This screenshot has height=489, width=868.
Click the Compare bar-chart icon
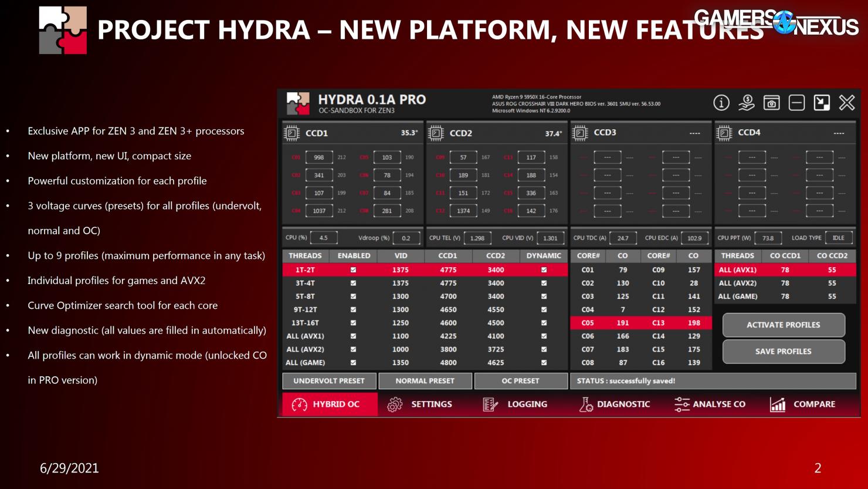pyautogui.click(x=778, y=404)
